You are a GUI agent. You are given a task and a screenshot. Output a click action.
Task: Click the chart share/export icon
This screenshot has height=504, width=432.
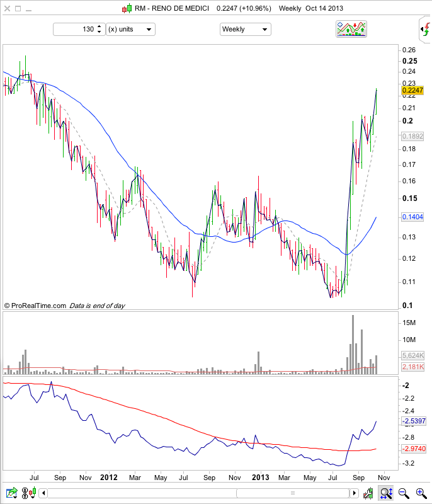coord(12,493)
